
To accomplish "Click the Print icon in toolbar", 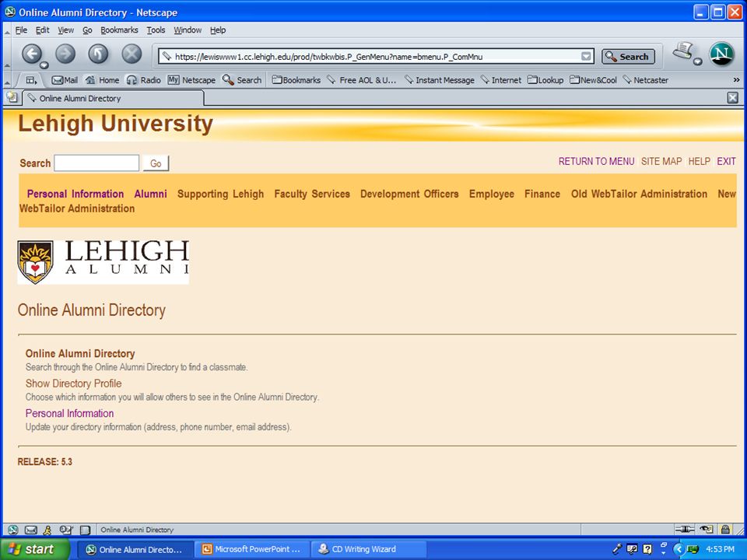I will click(x=682, y=51).
